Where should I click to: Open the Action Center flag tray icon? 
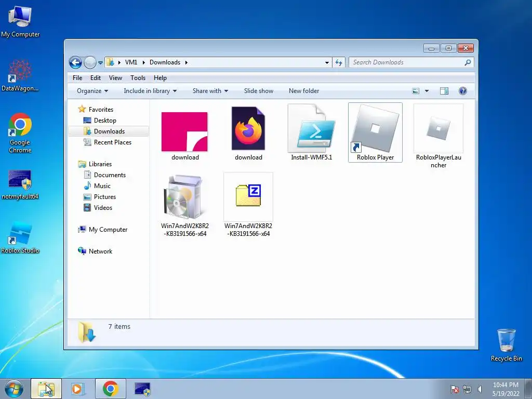(454, 389)
